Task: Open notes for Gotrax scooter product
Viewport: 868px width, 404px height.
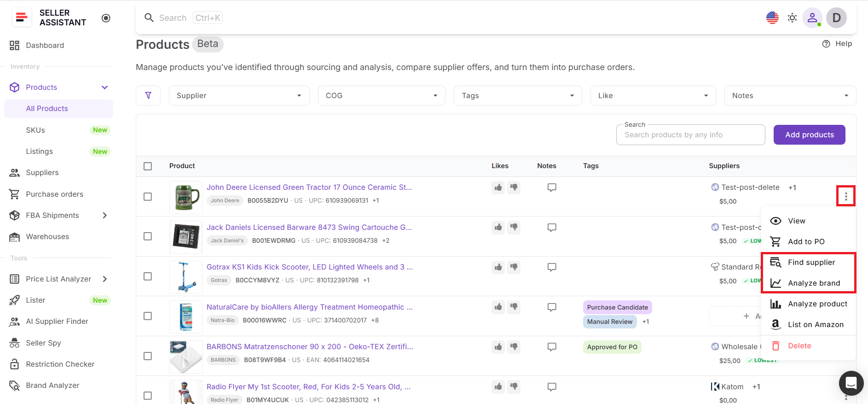Action: click(x=552, y=267)
